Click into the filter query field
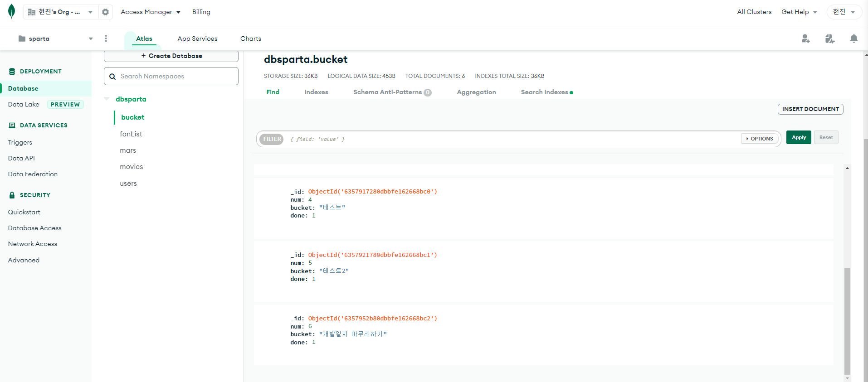Screen dimensions: 868x382 click(512, 139)
